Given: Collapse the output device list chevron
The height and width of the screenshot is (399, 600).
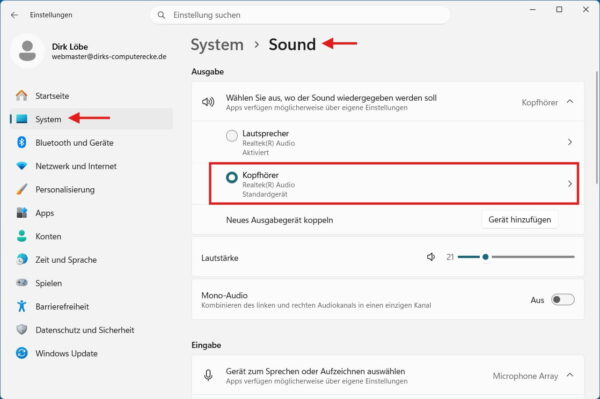Looking at the screenshot, I should point(570,101).
